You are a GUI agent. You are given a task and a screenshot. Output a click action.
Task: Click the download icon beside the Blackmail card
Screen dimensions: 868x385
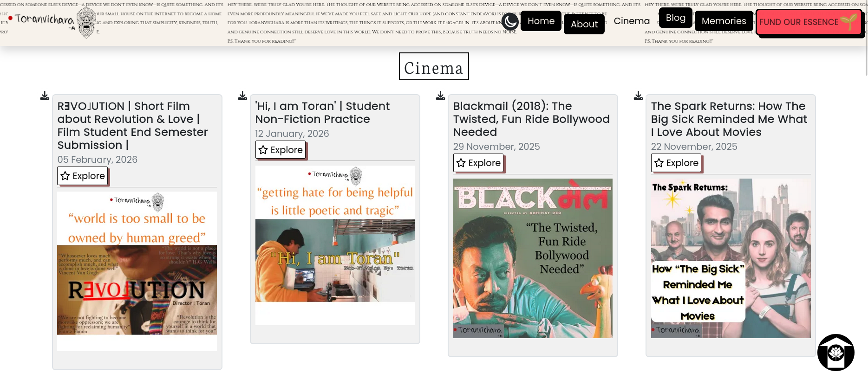coord(440,96)
